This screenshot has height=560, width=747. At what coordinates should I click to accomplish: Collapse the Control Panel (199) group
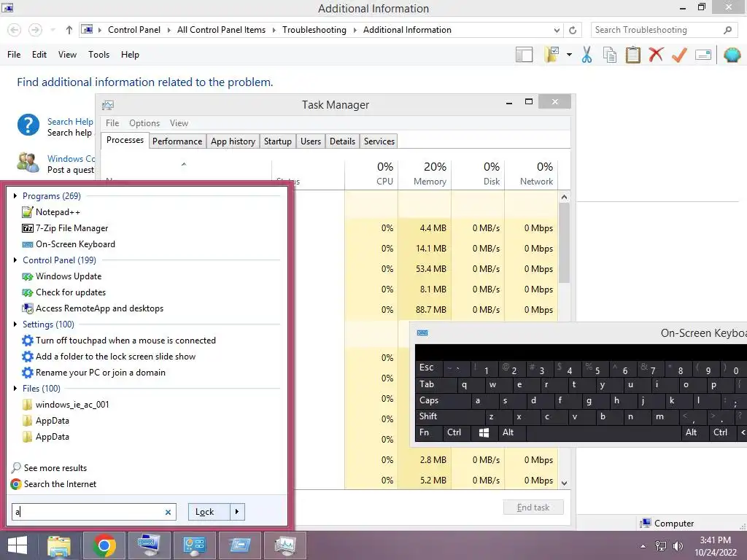[15, 260]
